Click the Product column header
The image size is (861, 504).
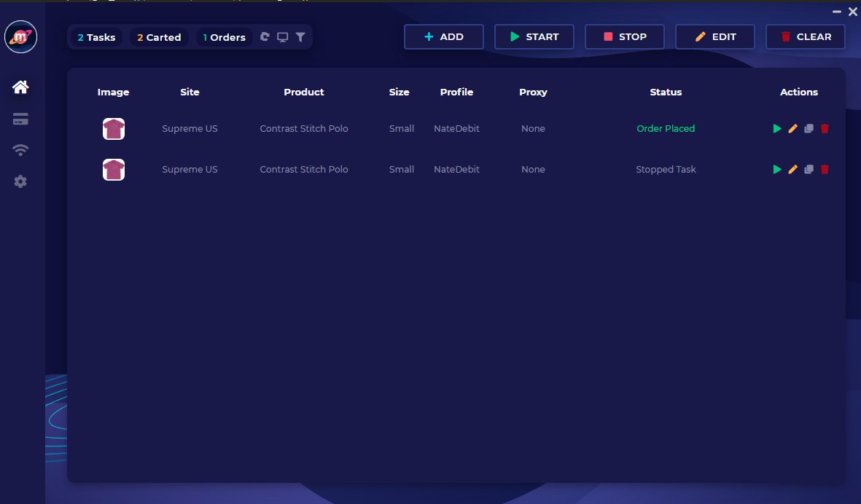pos(304,92)
